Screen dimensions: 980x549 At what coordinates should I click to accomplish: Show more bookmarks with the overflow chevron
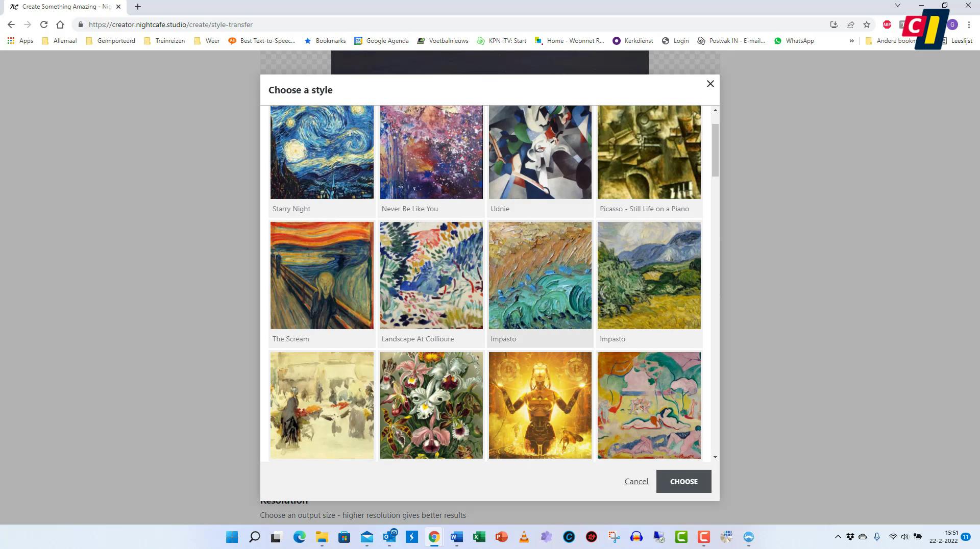(x=851, y=41)
